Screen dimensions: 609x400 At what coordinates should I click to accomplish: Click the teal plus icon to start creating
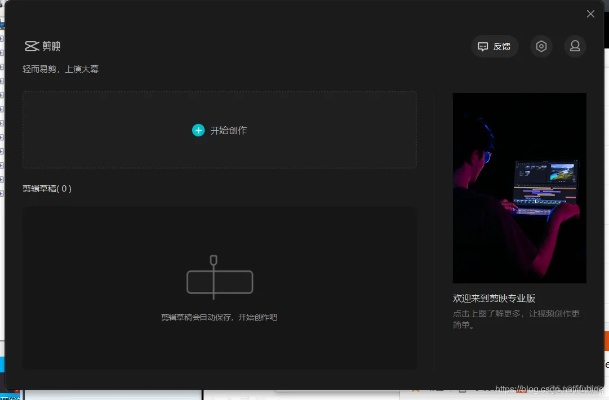tap(198, 130)
